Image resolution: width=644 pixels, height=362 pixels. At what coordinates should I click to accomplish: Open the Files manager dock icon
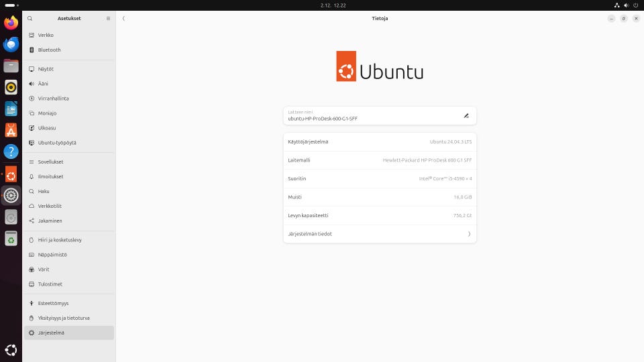point(11,66)
